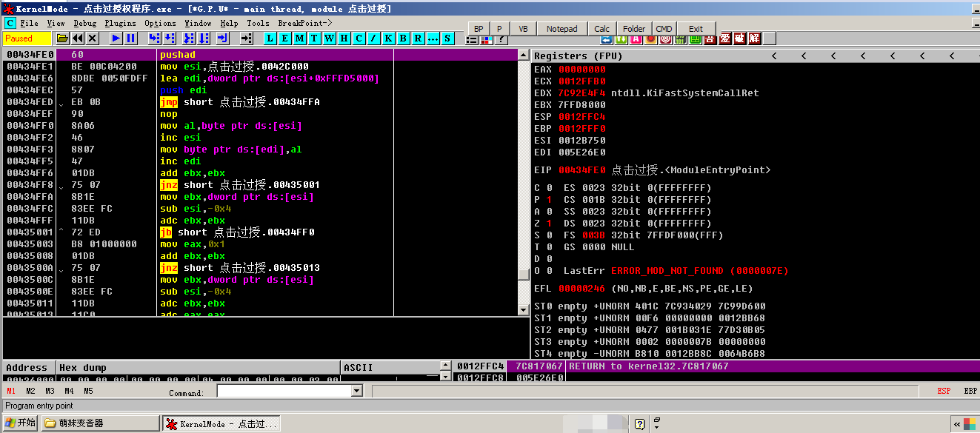This screenshot has width=980, height=433.
Task: Open the Executable modules (E) window
Action: 284,38
